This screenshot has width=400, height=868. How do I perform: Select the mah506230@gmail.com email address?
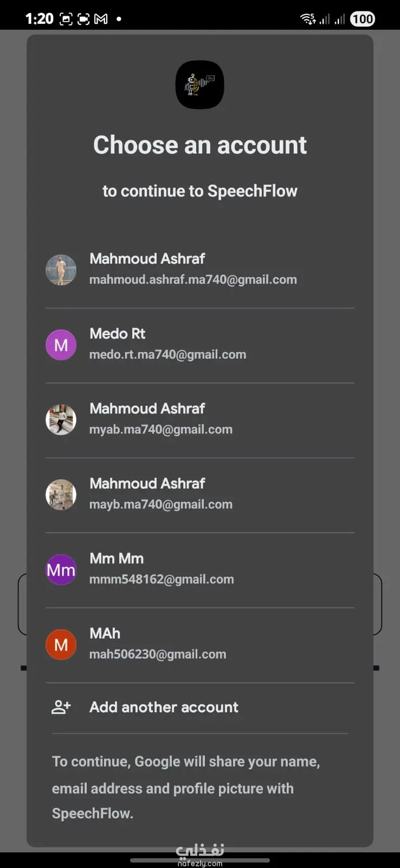(x=158, y=654)
